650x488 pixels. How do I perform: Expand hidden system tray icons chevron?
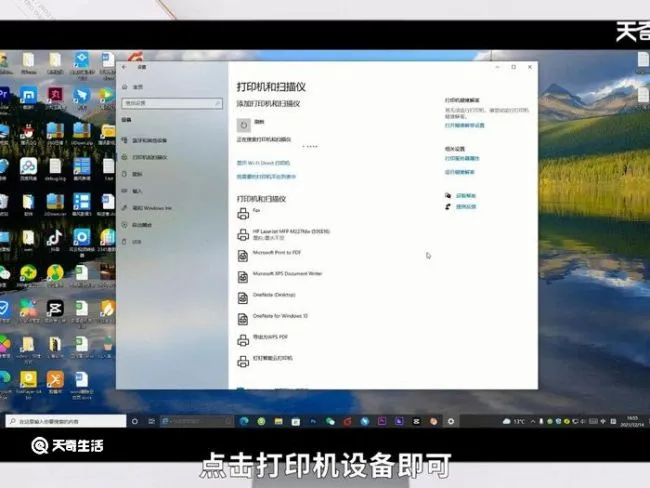coord(533,421)
